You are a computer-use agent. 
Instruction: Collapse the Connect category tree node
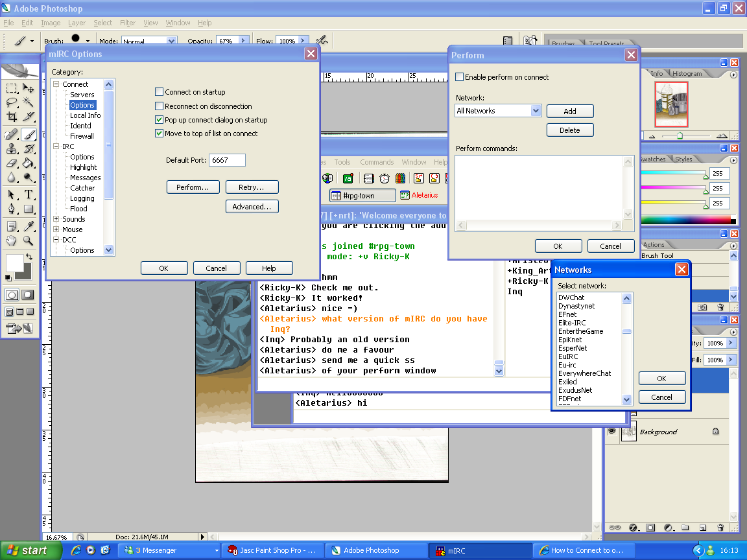pyautogui.click(x=56, y=84)
